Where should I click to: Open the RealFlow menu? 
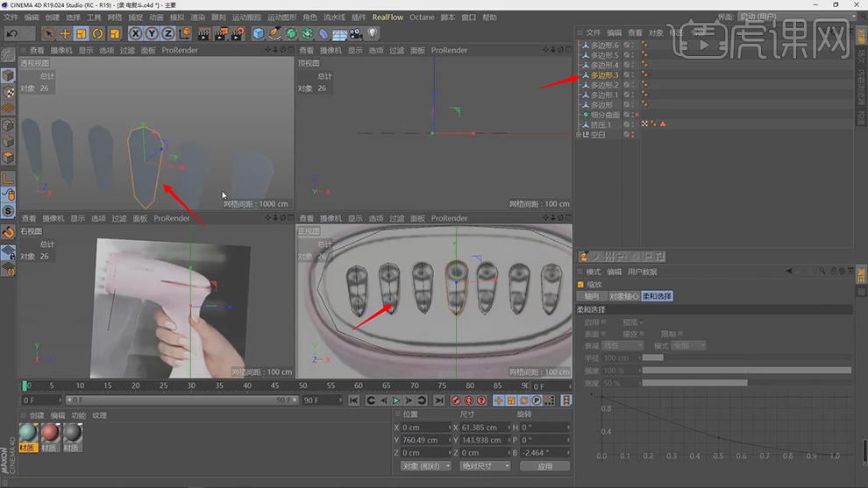387,17
